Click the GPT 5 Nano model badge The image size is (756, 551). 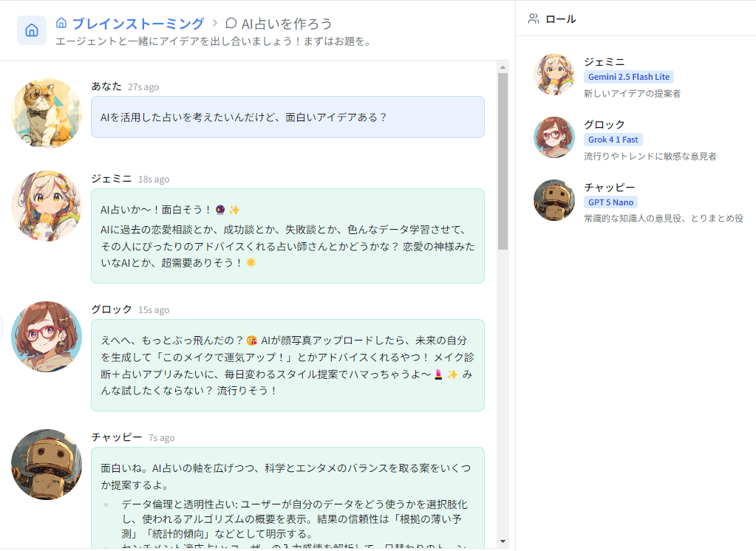610,202
